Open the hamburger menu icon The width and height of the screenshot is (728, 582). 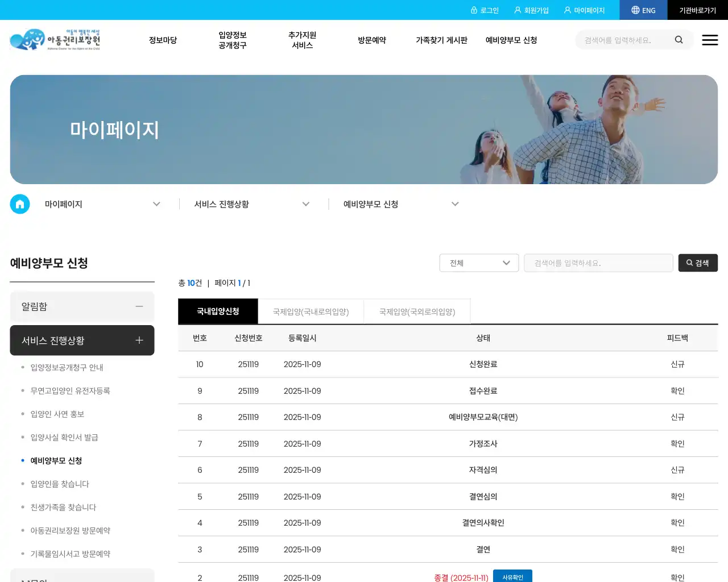point(710,40)
